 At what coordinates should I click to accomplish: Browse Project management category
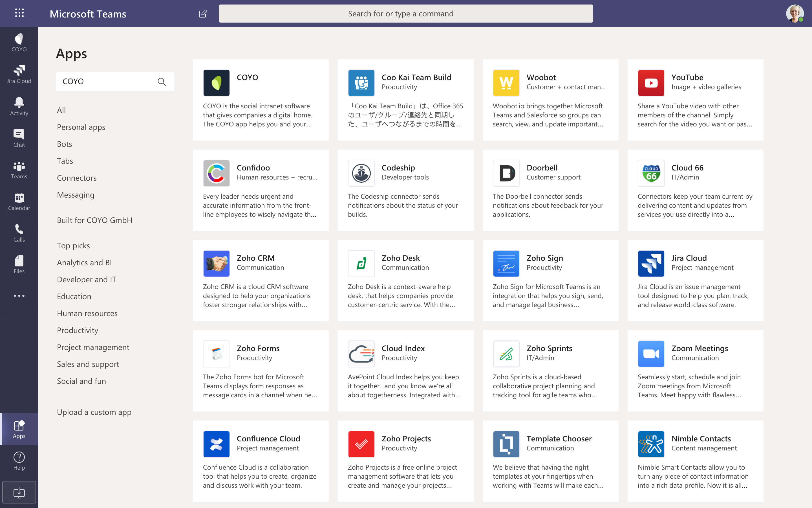point(93,347)
